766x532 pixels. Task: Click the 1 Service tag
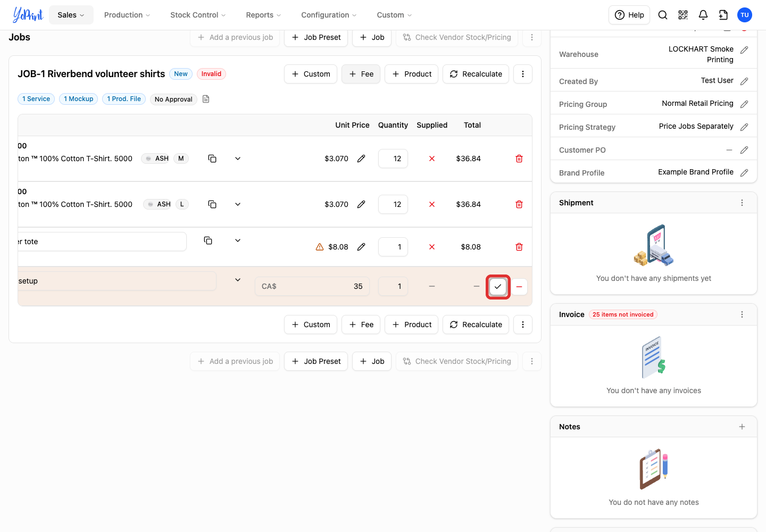coord(36,99)
